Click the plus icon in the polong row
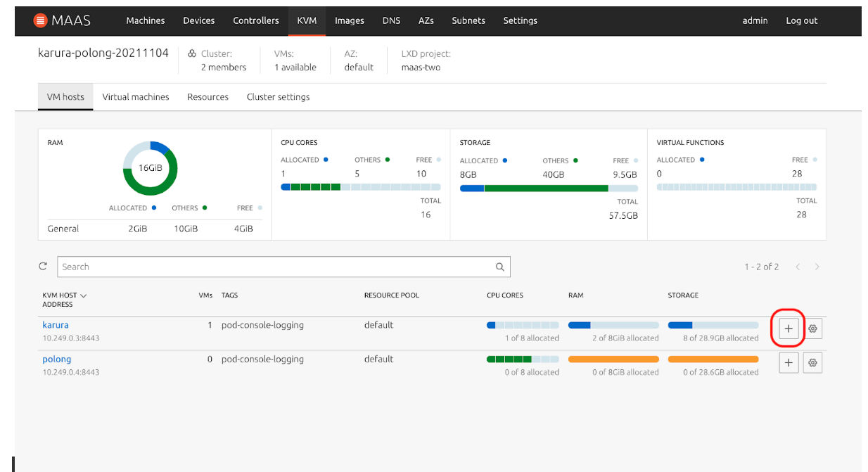Screen dimensions: 868x472 [789, 363]
